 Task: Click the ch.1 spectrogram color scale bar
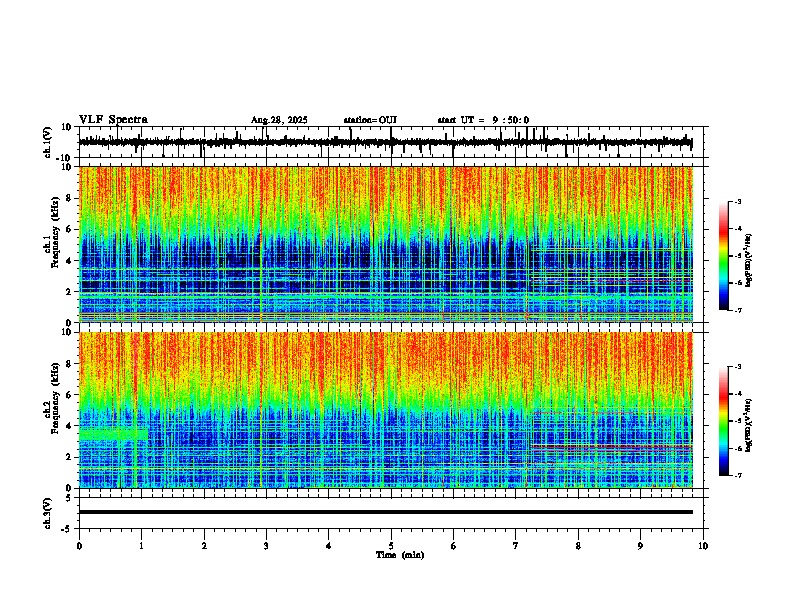(x=724, y=256)
